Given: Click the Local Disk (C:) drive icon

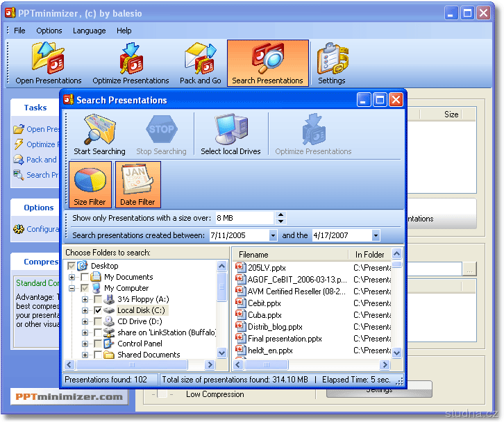Looking at the screenshot, I should pyautogui.click(x=109, y=310).
